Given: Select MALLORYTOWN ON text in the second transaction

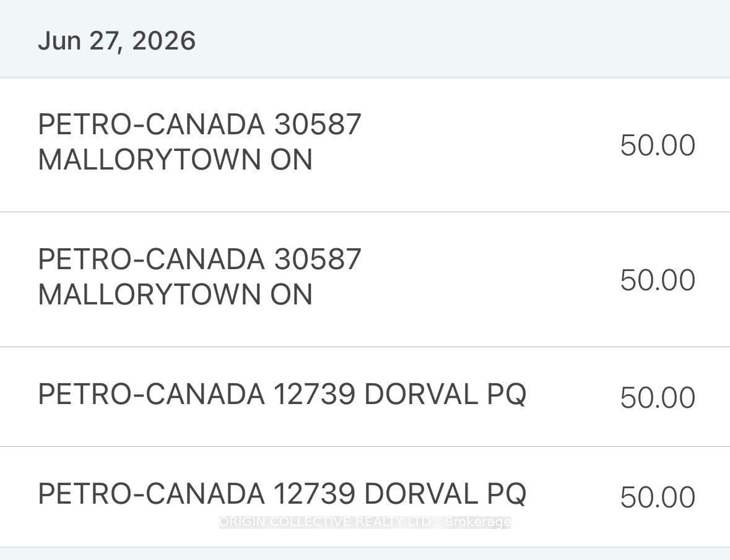Looking at the screenshot, I should pyautogui.click(x=175, y=295).
